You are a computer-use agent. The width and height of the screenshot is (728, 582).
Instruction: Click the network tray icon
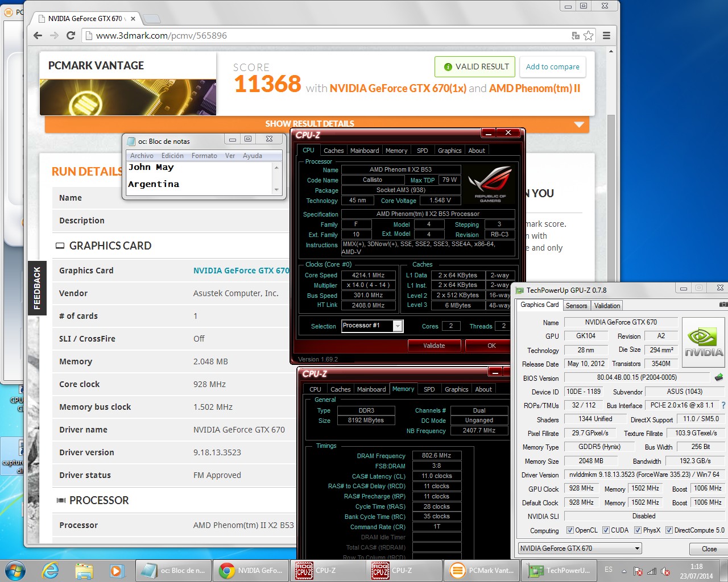(652, 571)
